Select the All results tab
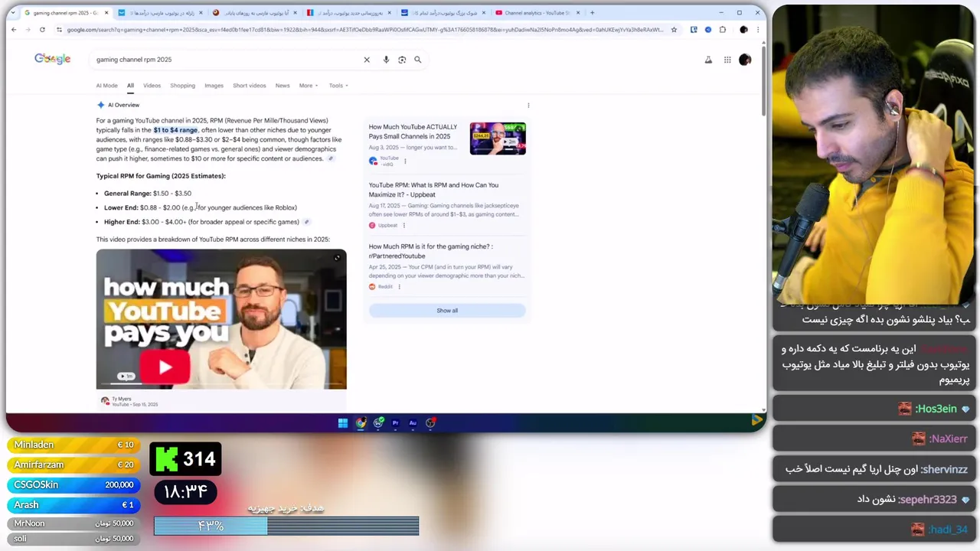 [130, 86]
